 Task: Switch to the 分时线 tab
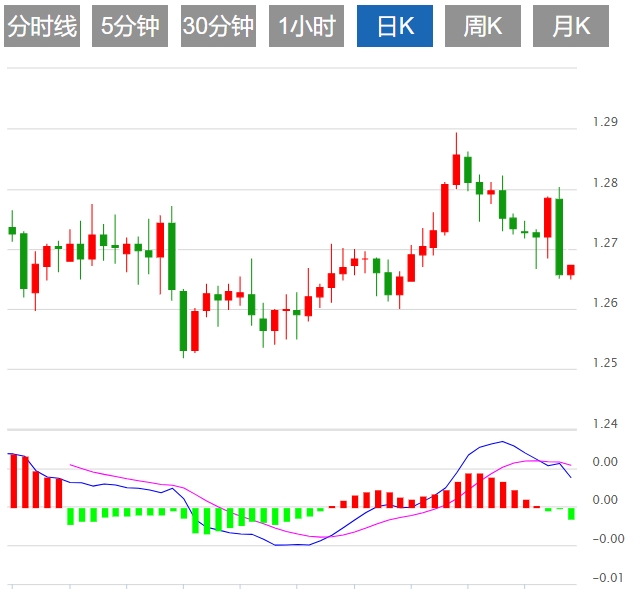pos(42,27)
